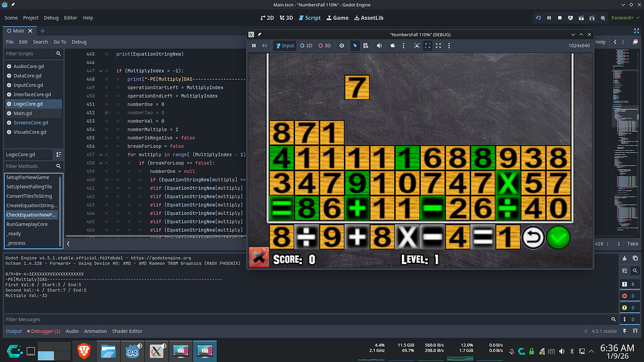Advance one frame with the next-frame icon
644x362 pixels.
pyautogui.click(x=264, y=45)
